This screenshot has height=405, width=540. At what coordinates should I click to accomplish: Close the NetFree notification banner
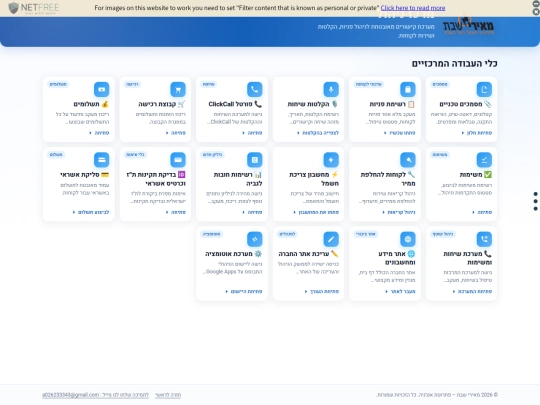tap(536, 12)
